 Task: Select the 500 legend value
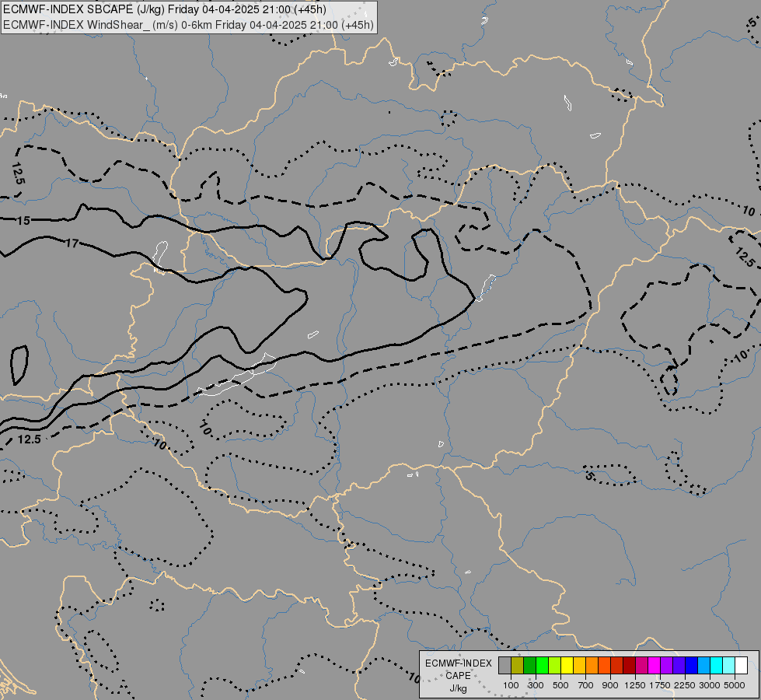pos(560,685)
